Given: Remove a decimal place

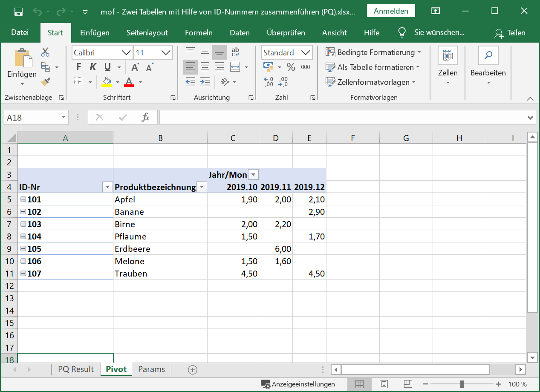Looking at the screenshot, I should click(x=283, y=81).
